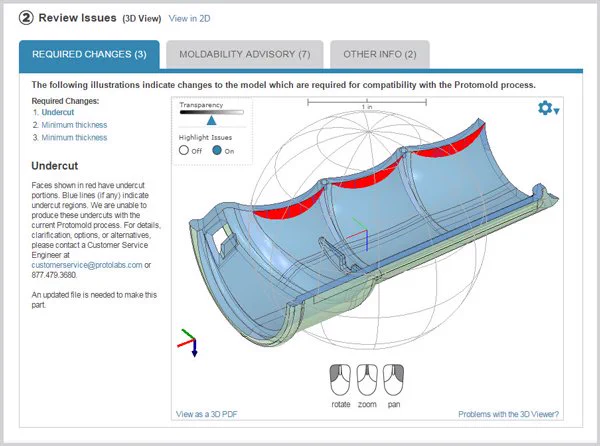Click the step 2 circle icon

point(26,18)
